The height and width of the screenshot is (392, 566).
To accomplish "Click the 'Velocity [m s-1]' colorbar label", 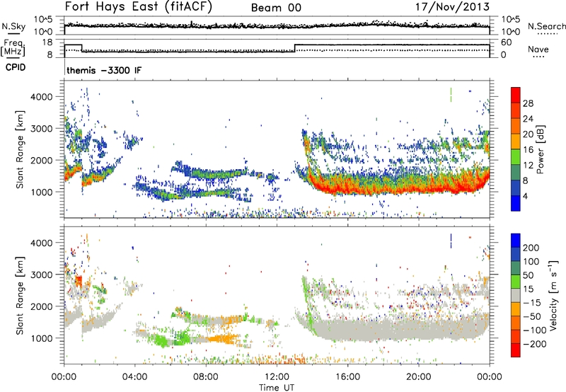I will [553, 295].
